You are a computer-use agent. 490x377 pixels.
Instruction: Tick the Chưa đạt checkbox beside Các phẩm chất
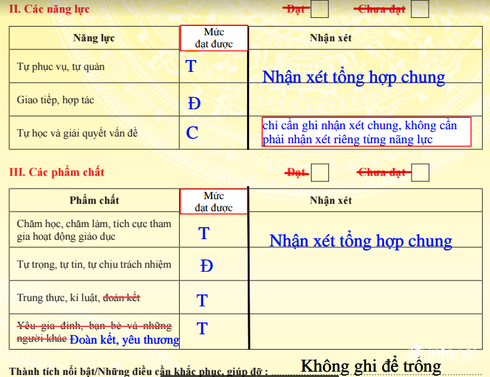420,172
